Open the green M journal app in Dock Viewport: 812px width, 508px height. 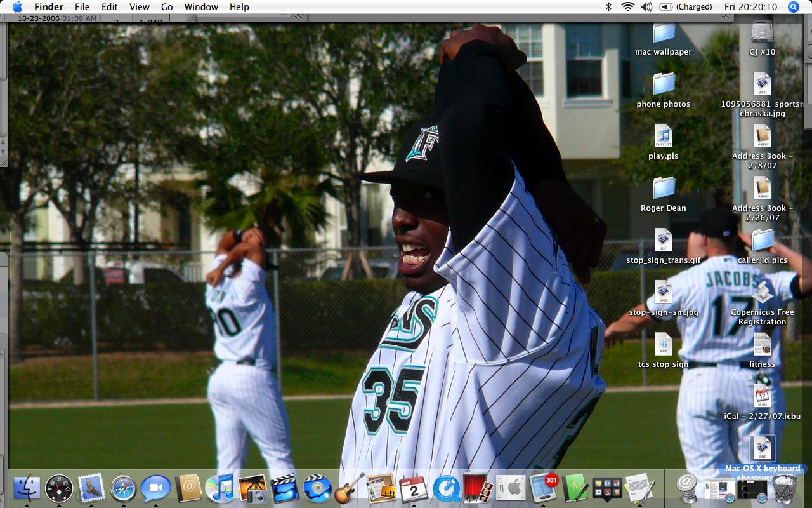(575, 488)
